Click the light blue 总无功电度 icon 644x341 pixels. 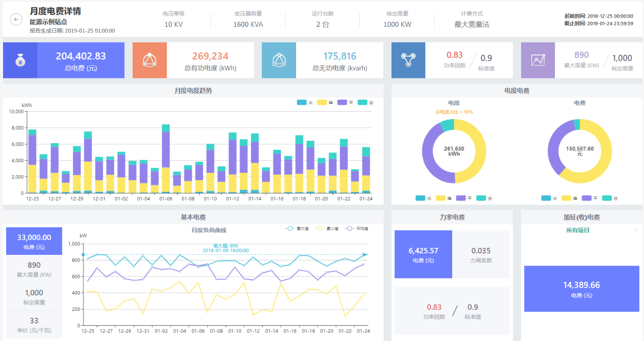tap(278, 60)
